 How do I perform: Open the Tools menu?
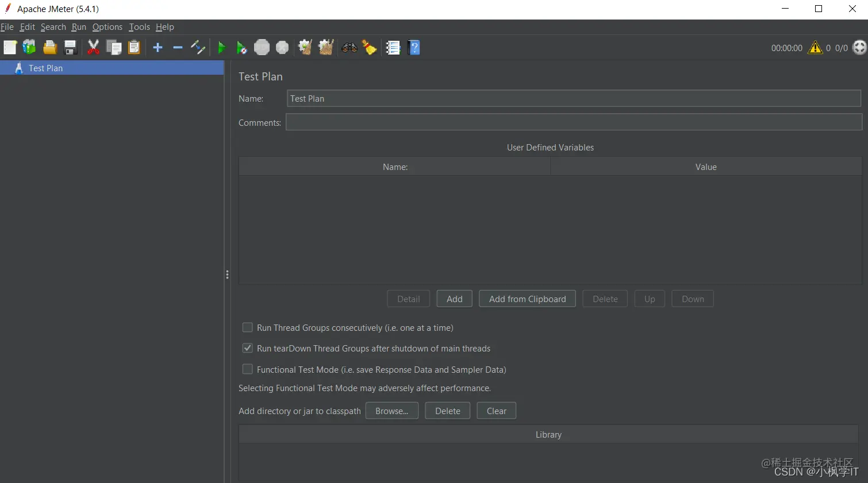click(139, 27)
